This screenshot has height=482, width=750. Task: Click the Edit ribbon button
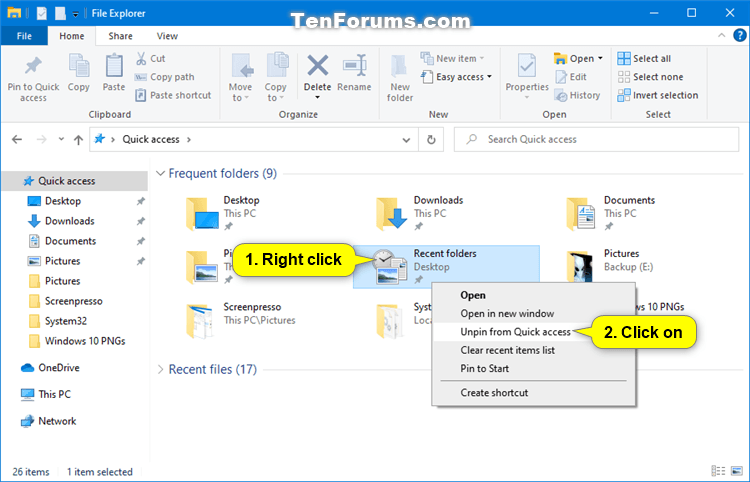coord(571,77)
